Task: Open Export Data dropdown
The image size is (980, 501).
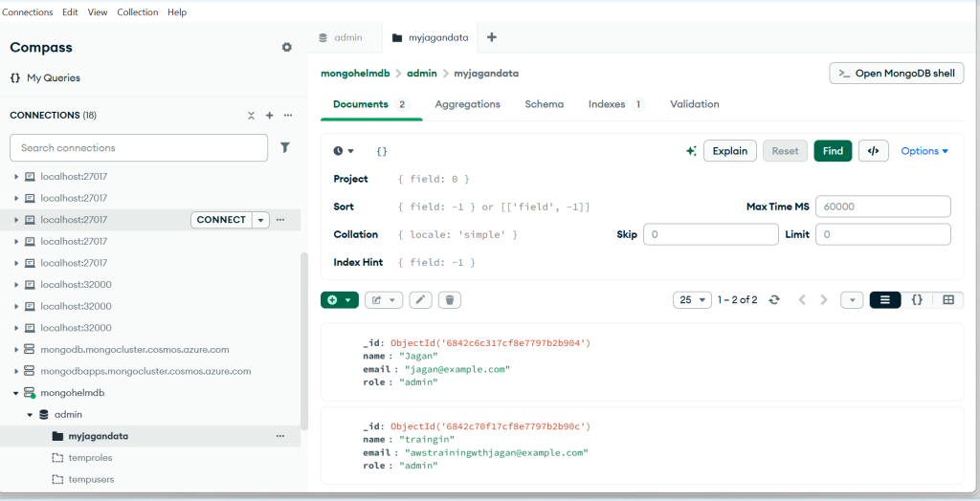Action: pos(384,300)
